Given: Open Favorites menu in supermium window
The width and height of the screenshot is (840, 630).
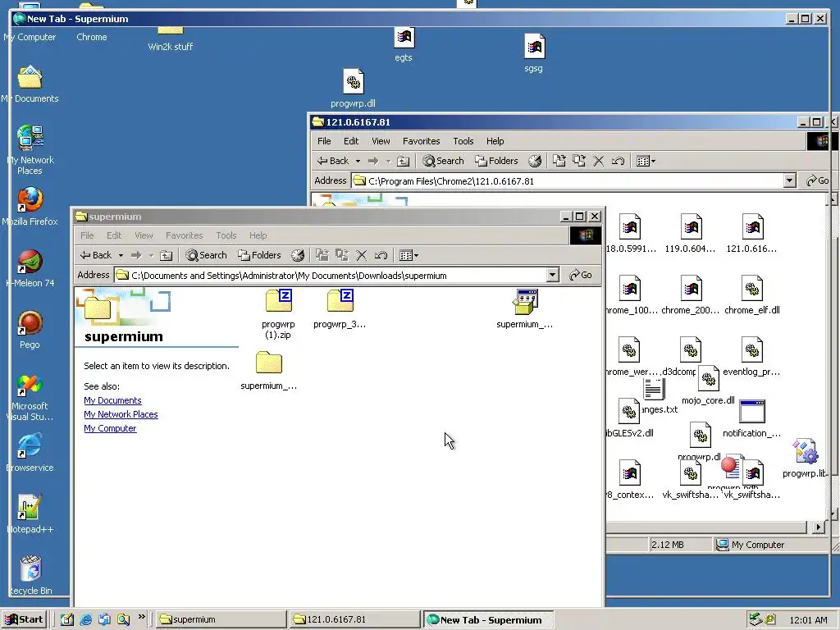Looking at the screenshot, I should point(185,235).
